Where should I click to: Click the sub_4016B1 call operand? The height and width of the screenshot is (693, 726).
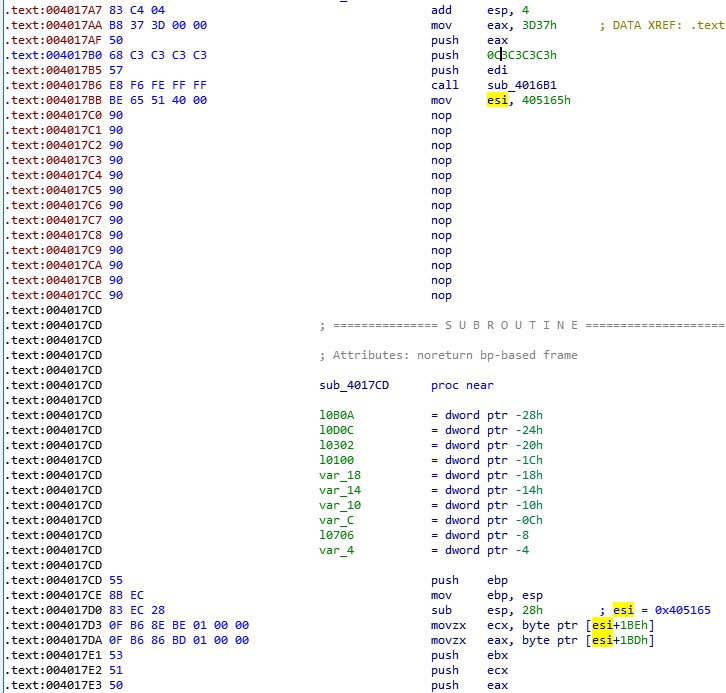[522, 85]
